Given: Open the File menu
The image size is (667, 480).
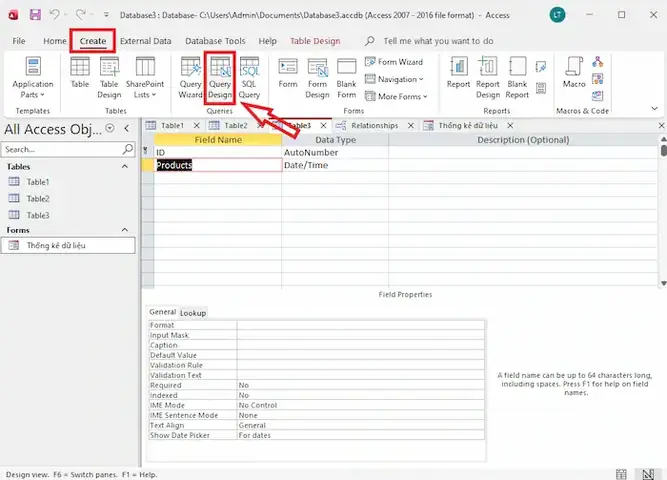Looking at the screenshot, I should click(x=19, y=41).
